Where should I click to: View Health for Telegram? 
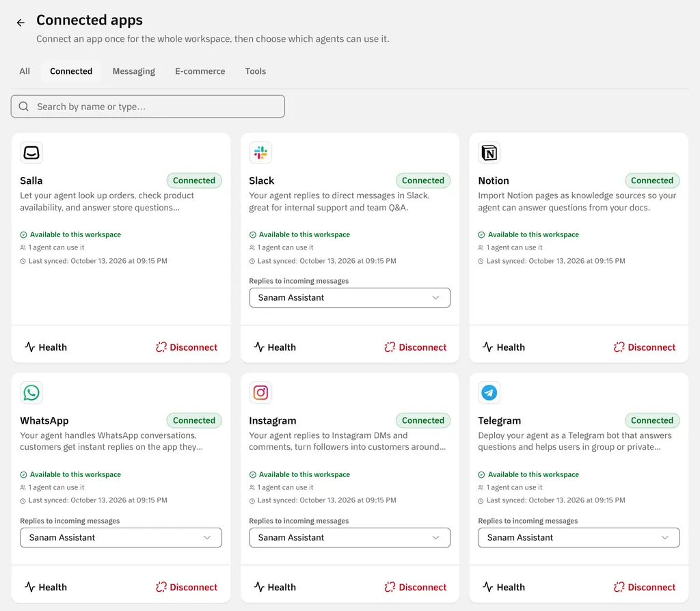[x=504, y=587]
